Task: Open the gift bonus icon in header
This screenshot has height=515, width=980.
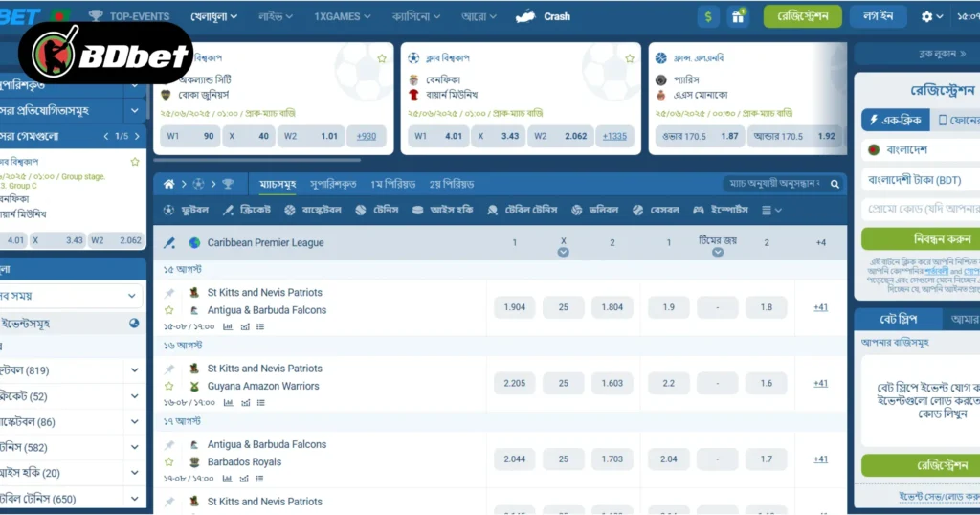Action: click(x=738, y=17)
